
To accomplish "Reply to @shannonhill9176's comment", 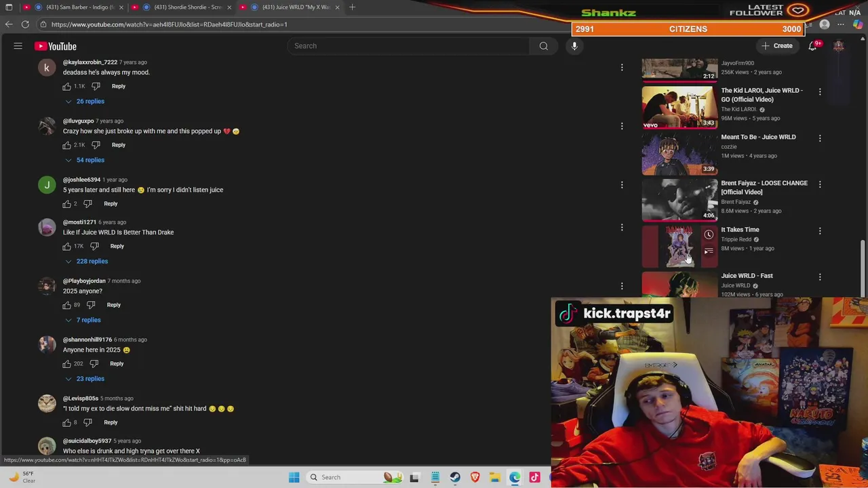I will (117, 364).
